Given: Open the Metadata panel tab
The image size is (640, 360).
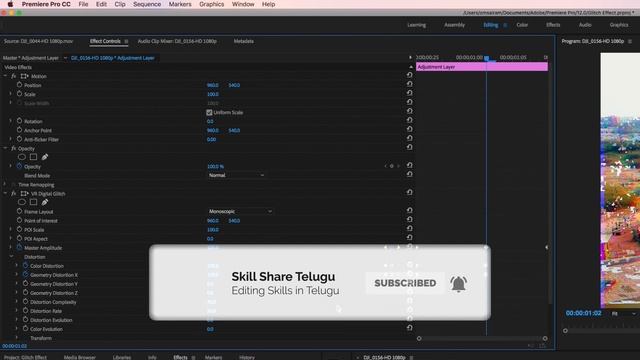Looking at the screenshot, I should pos(244,41).
